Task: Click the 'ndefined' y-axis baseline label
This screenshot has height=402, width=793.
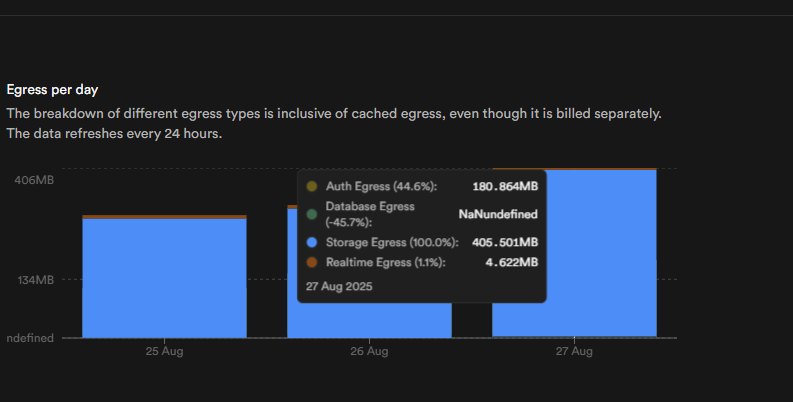Action: point(30,339)
